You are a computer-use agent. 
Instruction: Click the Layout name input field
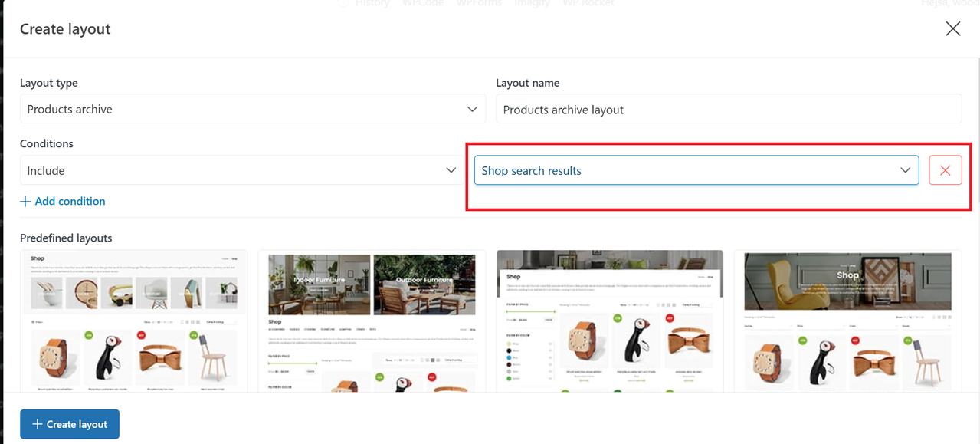(x=729, y=109)
